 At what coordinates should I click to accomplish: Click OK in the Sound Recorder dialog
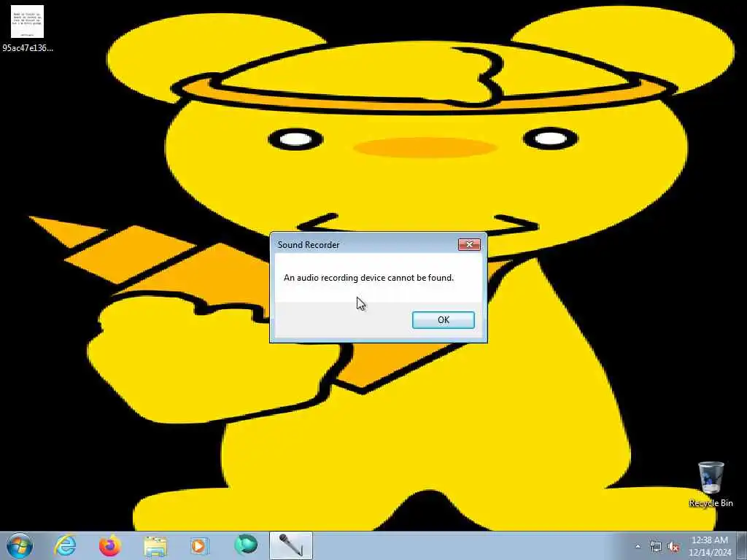coord(443,320)
